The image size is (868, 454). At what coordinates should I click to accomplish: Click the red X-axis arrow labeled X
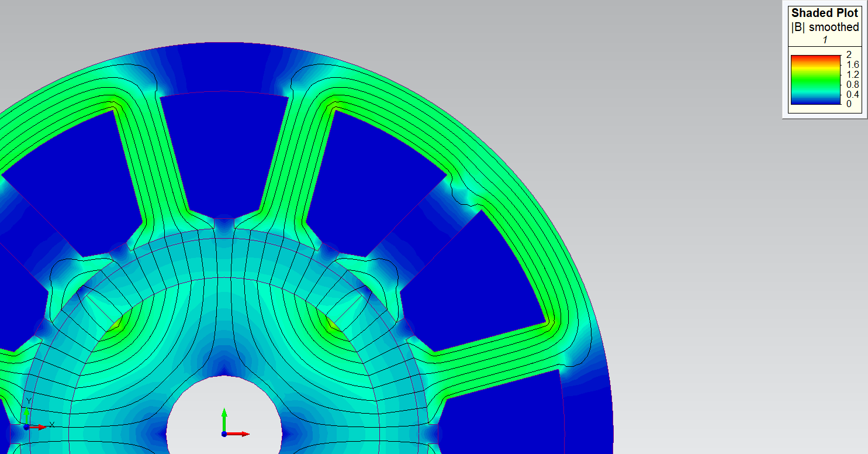pos(40,427)
